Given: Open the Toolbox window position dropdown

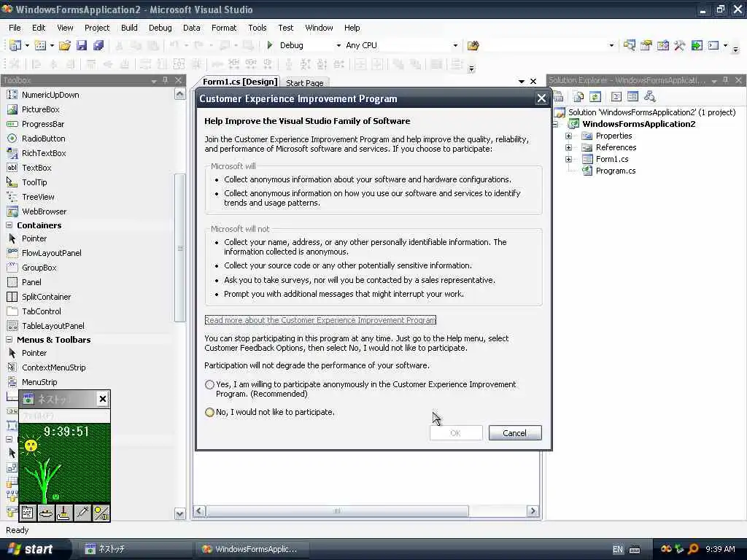Looking at the screenshot, I should pos(154,81).
